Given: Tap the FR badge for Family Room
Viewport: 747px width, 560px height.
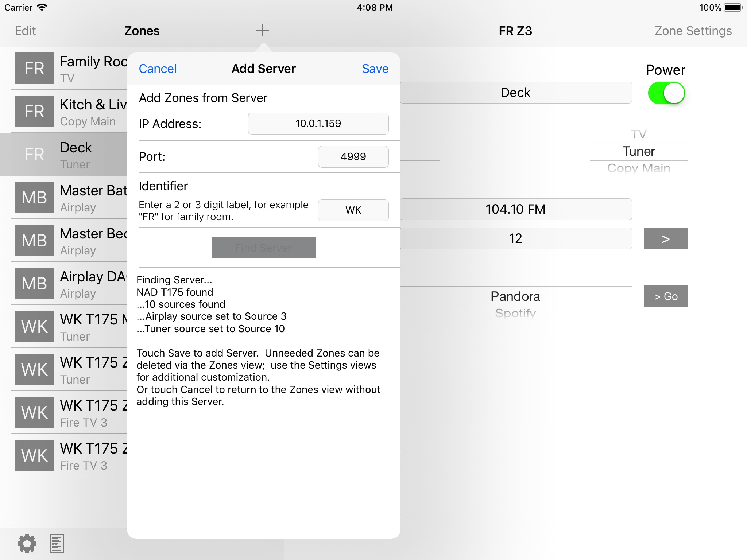Looking at the screenshot, I should 35,69.
